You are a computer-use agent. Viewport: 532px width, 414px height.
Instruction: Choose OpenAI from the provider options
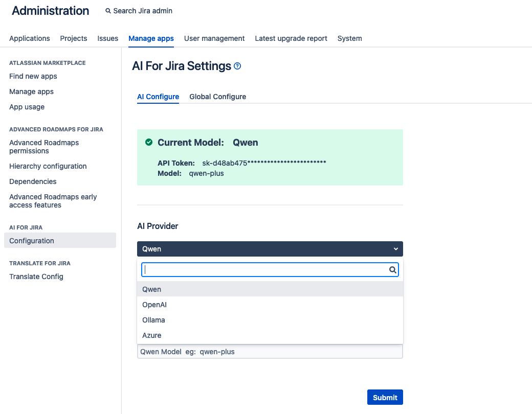point(270,305)
